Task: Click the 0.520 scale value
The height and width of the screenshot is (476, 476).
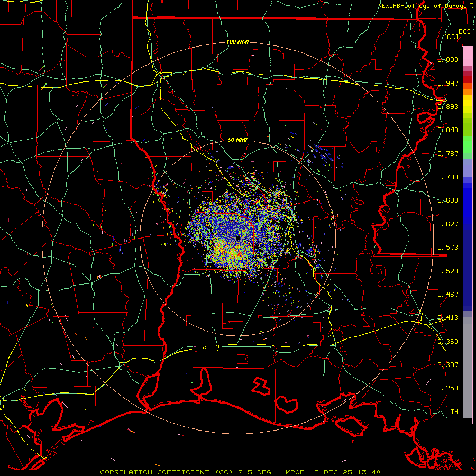Action: point(448,271)
